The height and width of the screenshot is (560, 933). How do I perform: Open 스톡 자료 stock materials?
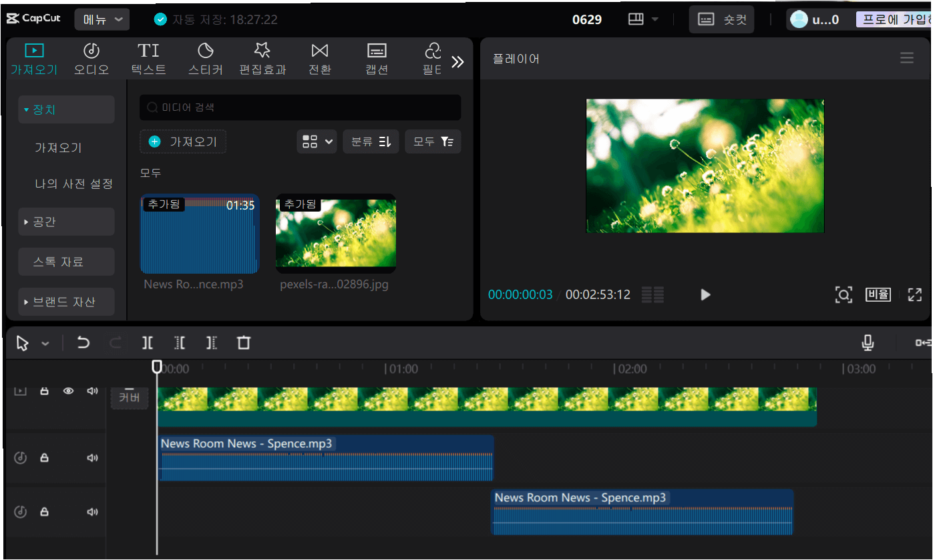pos(66,262)
